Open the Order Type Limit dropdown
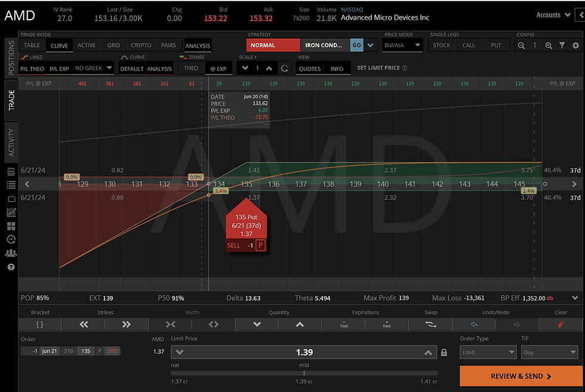 pyautogui.click(x=488, y=352)
